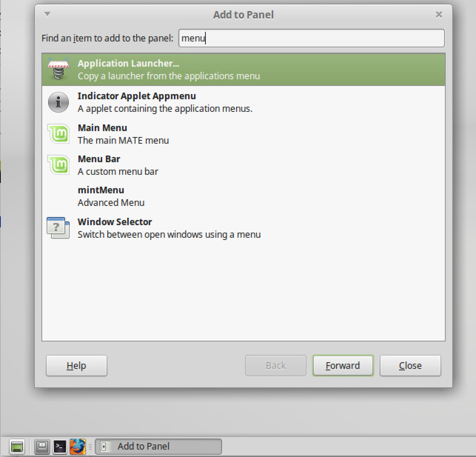This screenshot has width=476, height=457.
Task: Launch Firefox from the taskbar
Action: (x=77, y=447)
